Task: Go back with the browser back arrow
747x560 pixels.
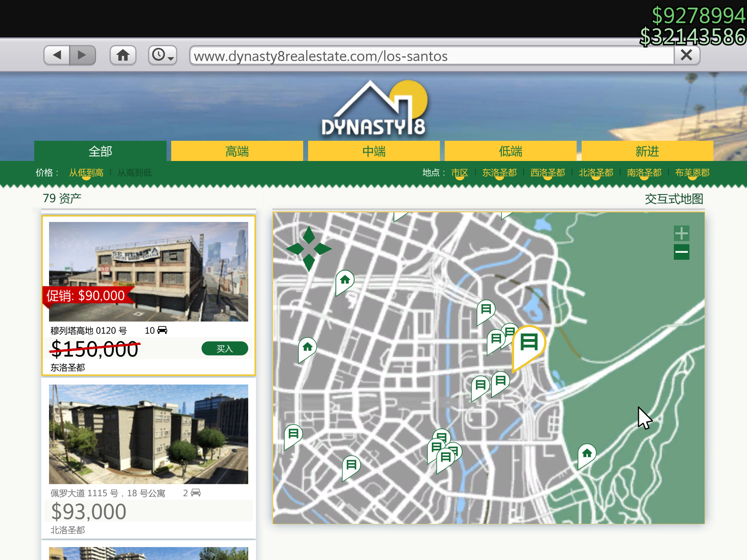Action: click(57, 55)
